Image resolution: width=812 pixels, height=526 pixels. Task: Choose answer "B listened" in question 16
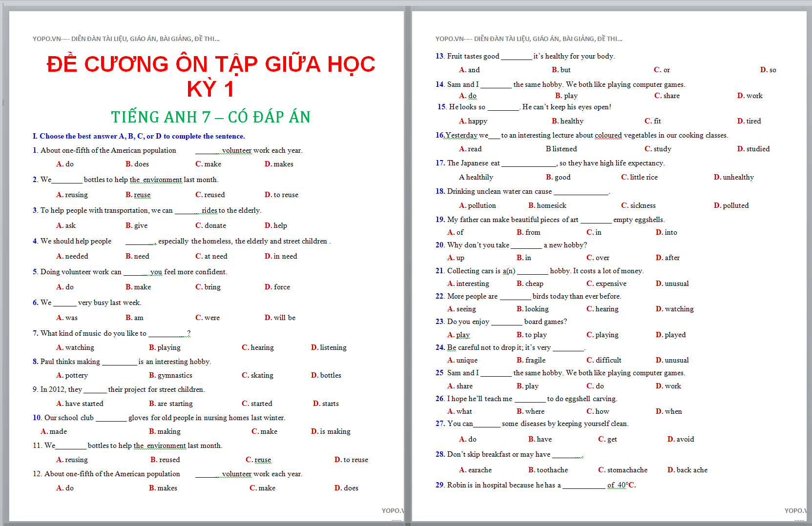(561, 149)
